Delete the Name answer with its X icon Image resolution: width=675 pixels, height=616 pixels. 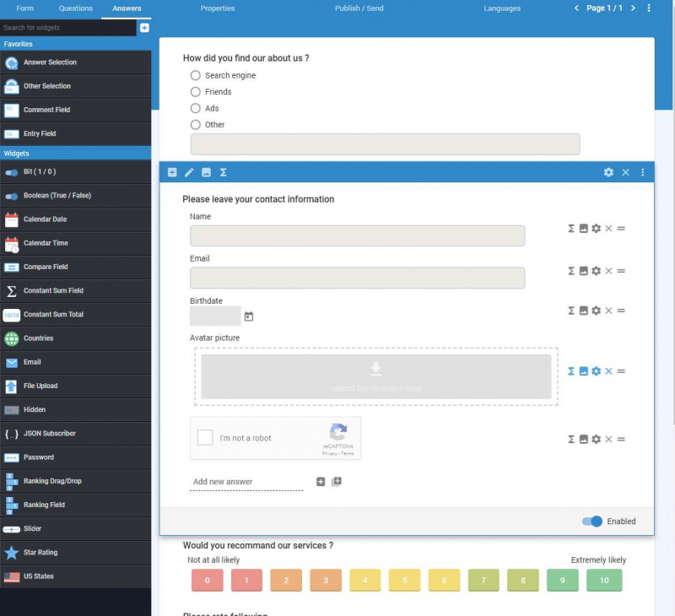pos(608,229)
